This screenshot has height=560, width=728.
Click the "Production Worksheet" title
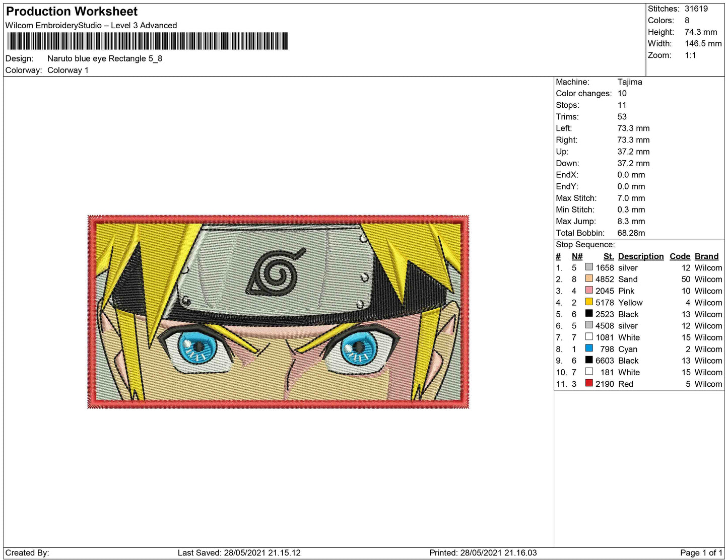point(72,12)
